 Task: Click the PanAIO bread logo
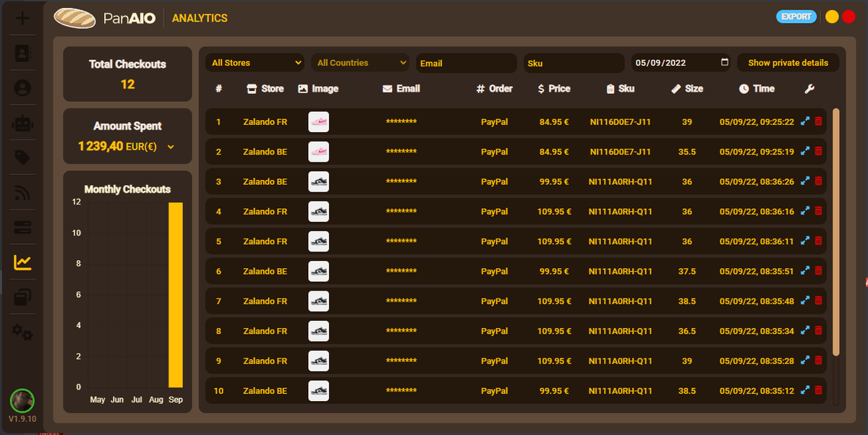75,18
